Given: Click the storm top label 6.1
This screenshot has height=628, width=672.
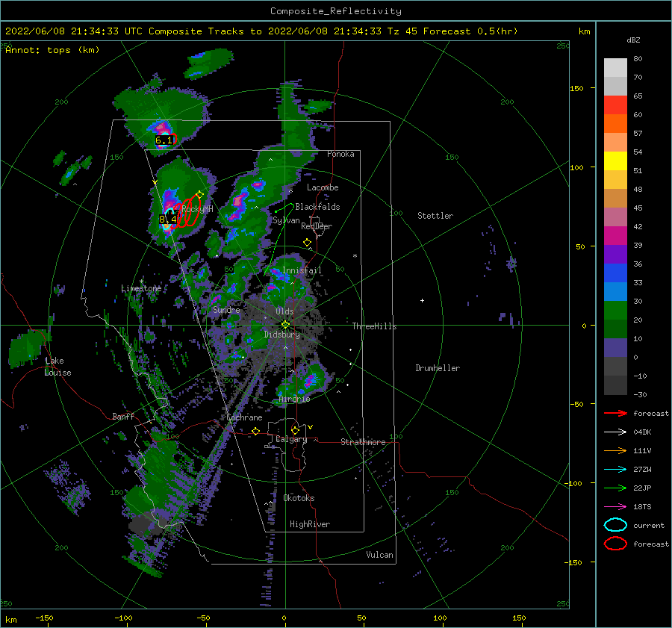Looking at the screenshot, I should click(164, 140).
